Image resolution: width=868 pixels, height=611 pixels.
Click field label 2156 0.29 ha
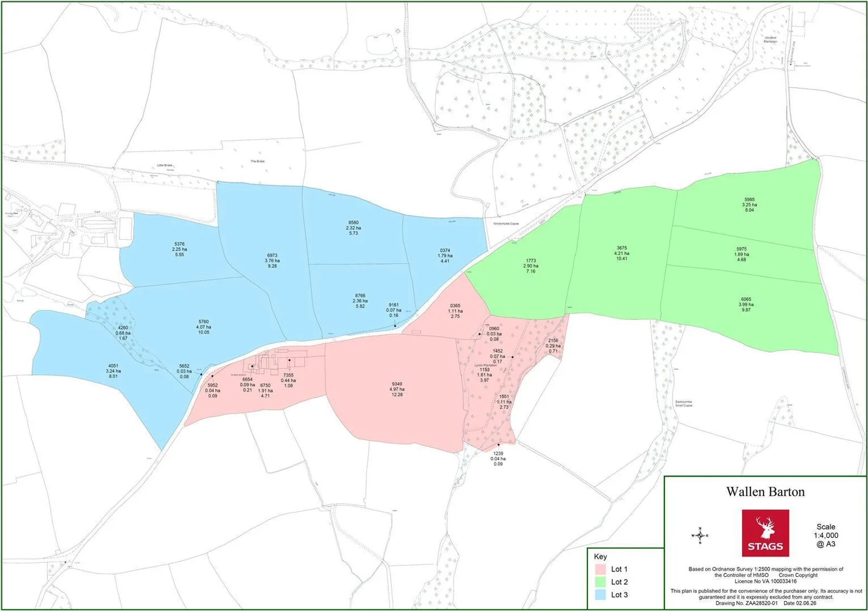(553, 346)
